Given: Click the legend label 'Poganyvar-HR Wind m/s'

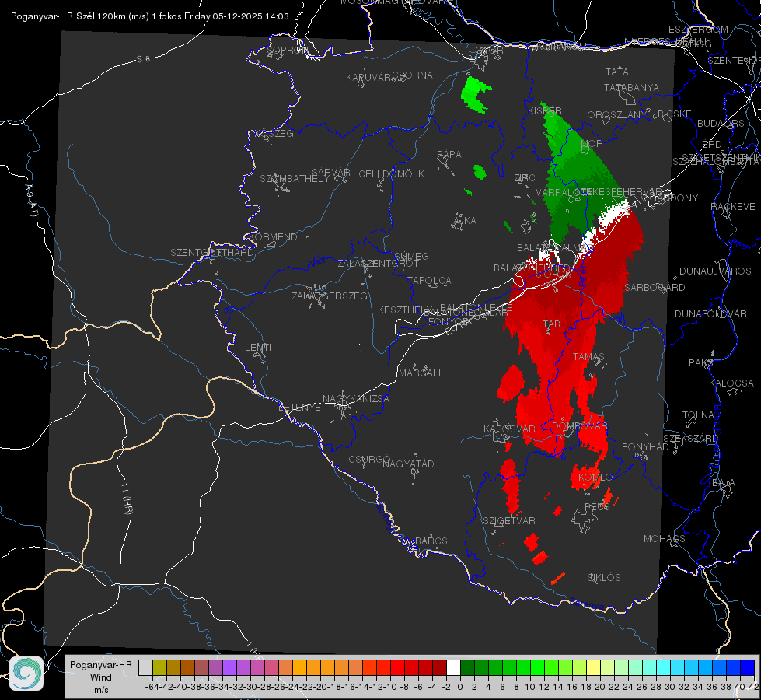Looking at the screenshot, I should (x=100, y=677).
